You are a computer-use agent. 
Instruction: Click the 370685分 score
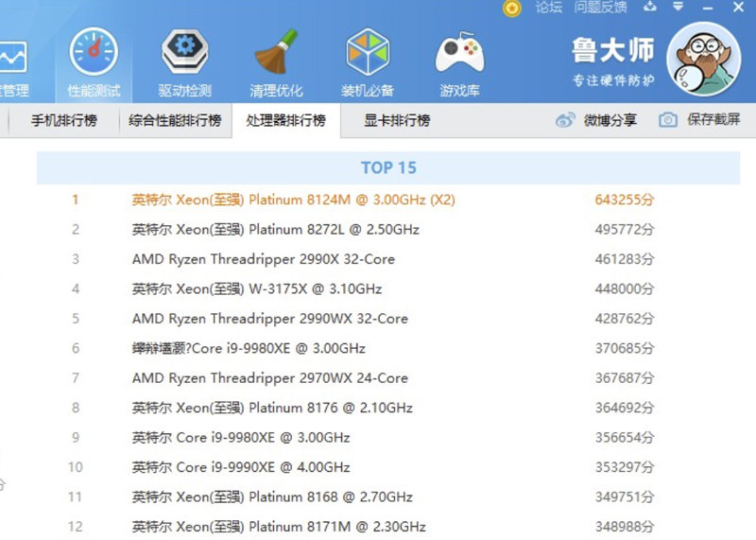coord(625,348)
